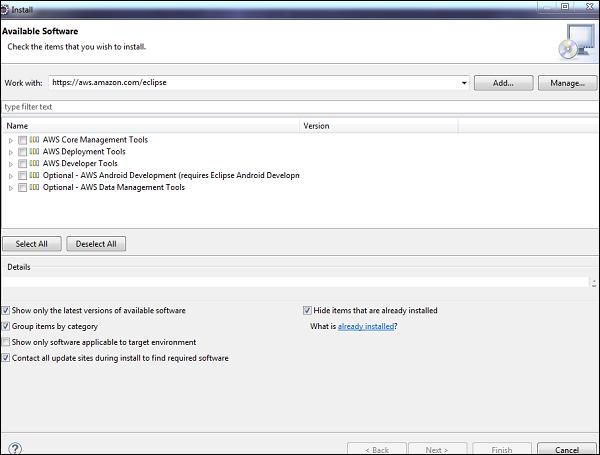The height and width of the screenshot is (455, 600).
Task: Click the Manage... button
Action: [567, 83]
